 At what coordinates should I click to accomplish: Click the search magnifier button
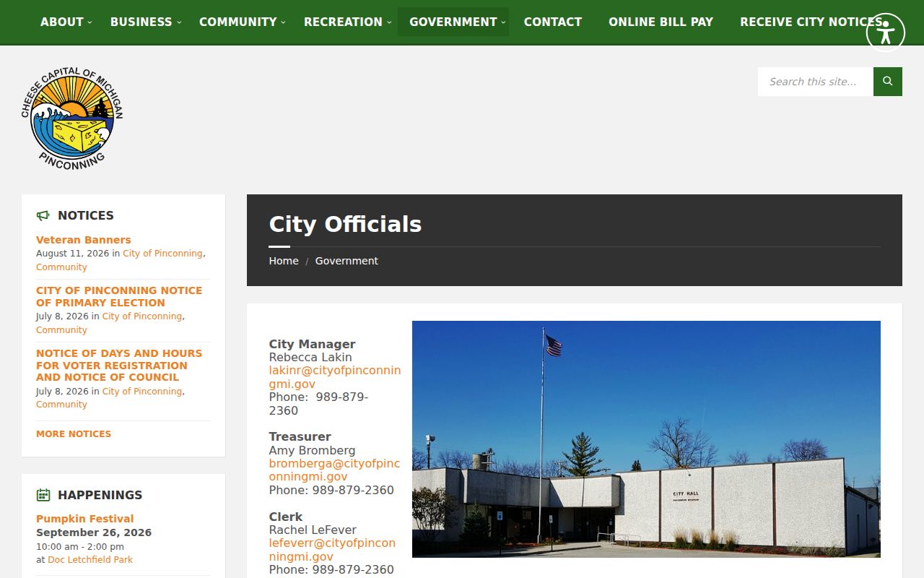point(888,82)
